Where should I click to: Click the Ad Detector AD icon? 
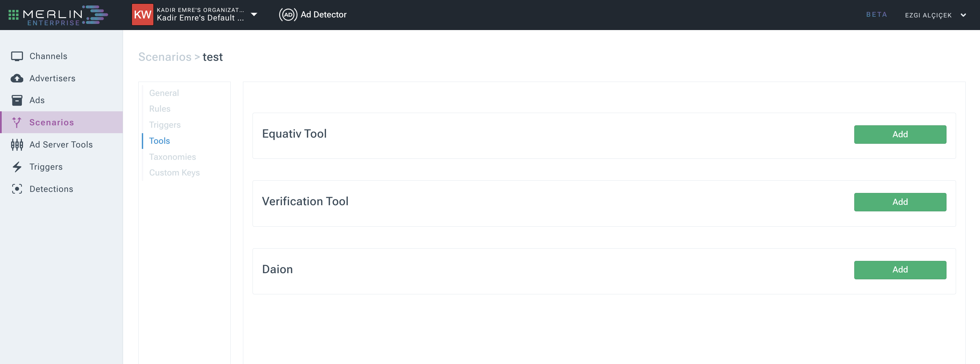pyautogui.click(x=288, y=14)
